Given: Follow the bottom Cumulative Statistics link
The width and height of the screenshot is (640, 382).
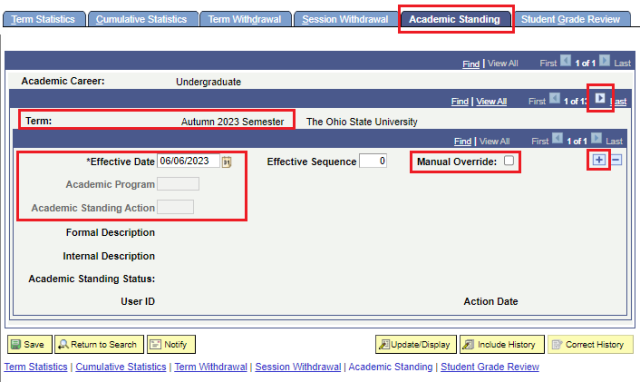Looking at the screenshot, I should click(x=121, y=367).
